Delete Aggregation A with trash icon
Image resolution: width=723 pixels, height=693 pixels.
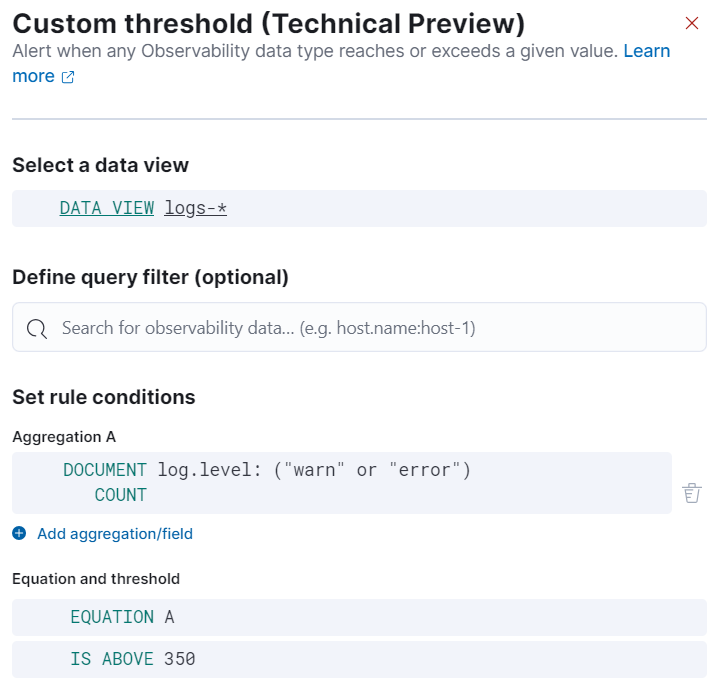(691, 492)
